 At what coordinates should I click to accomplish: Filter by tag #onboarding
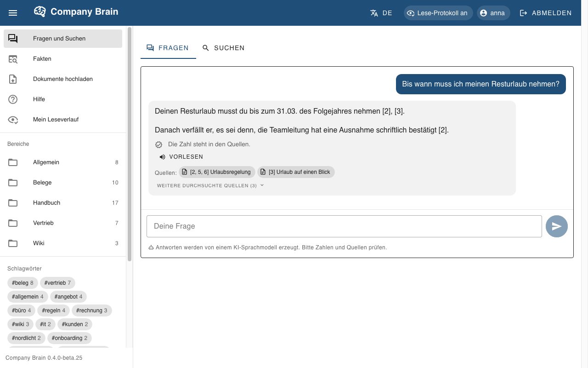coord(69,338)
